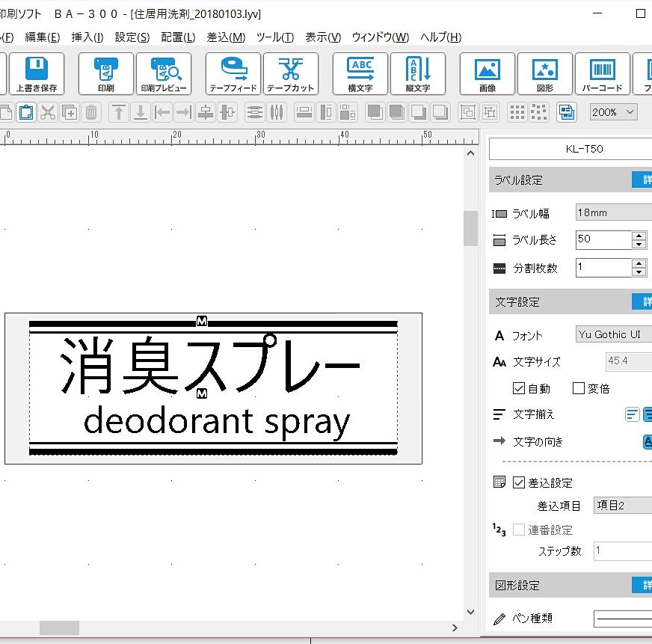The image size is (652, 644).
Task: Click the trash delete icon
Action: pyautogui.click(x=91, y=112)
